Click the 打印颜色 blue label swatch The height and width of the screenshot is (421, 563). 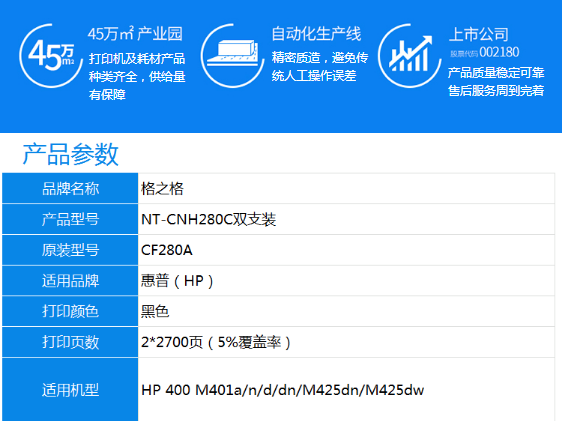click(x=70, y=311)
